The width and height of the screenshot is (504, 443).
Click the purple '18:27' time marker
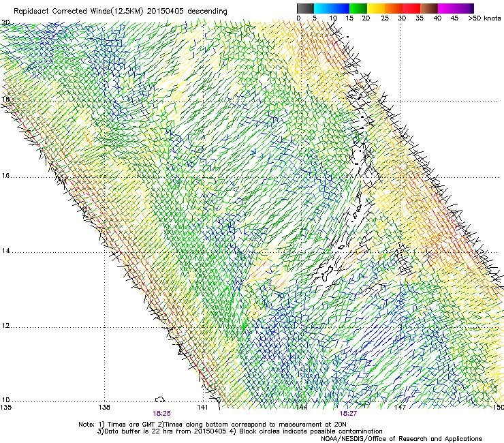[x=348, y=414]
